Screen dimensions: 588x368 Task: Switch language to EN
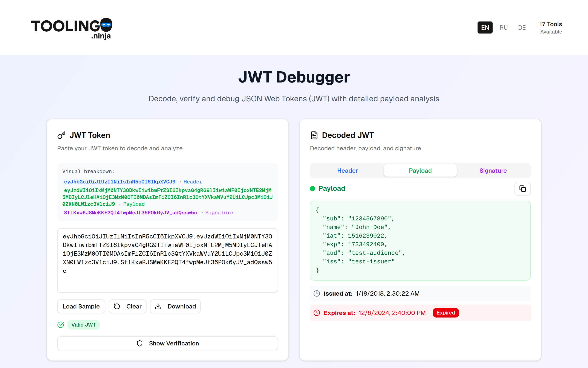pyautogui.click(x=485, y=27)
